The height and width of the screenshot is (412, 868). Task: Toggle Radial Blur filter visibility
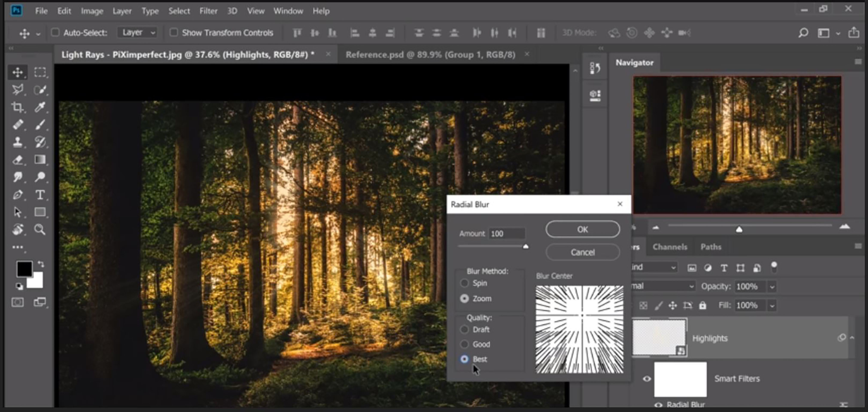658,405
